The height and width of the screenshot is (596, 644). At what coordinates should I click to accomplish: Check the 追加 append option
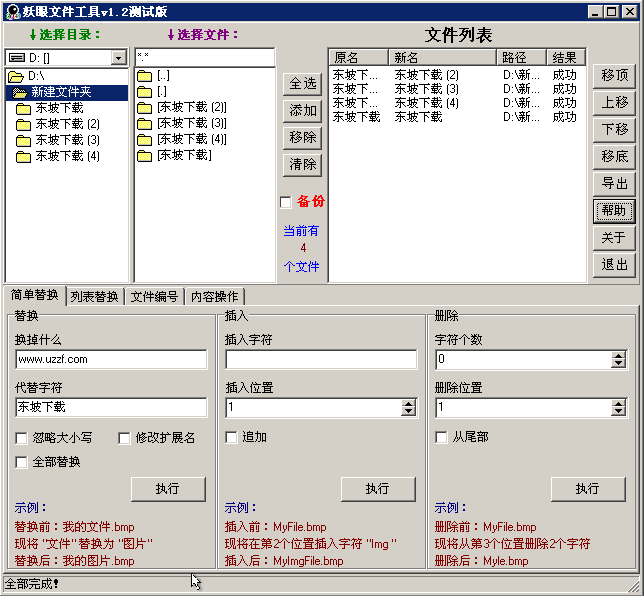tap(231, 437)
